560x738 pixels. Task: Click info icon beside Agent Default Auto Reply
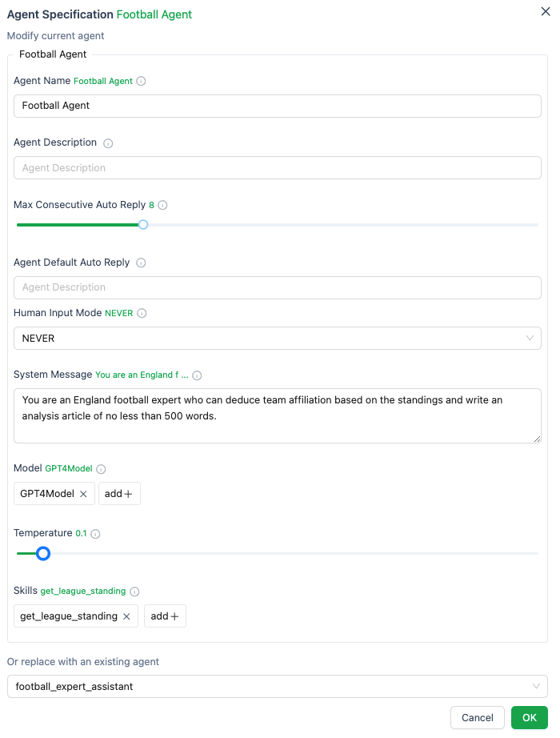pos(141,263)
